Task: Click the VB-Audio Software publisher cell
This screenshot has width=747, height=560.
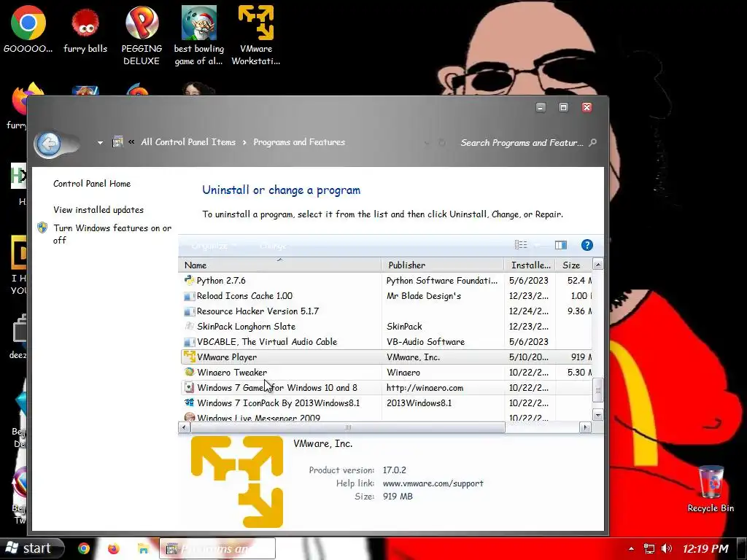Action: click(425, 341)
